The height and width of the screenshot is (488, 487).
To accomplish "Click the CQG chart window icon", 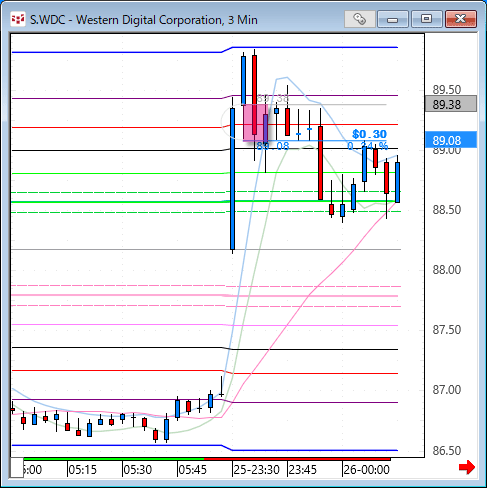I will [18, 19].
